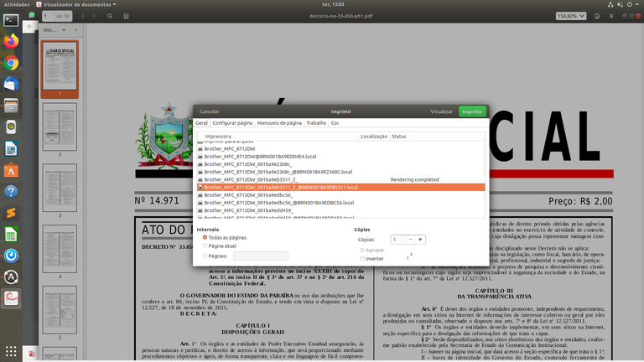Screen dimensions: 644x362
Task: Select the page 3 thumbnail
Action: (60, 188)
